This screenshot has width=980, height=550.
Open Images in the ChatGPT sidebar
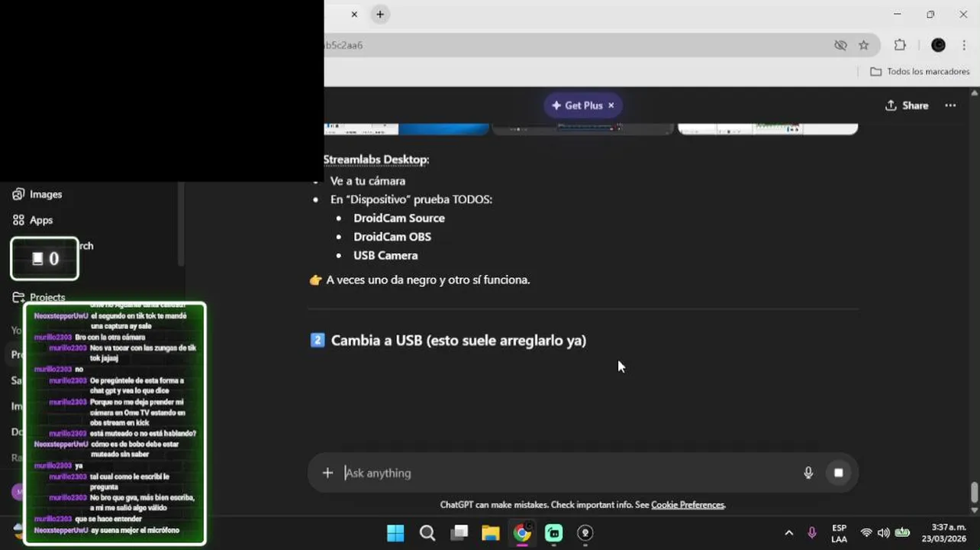pos(37,195)
